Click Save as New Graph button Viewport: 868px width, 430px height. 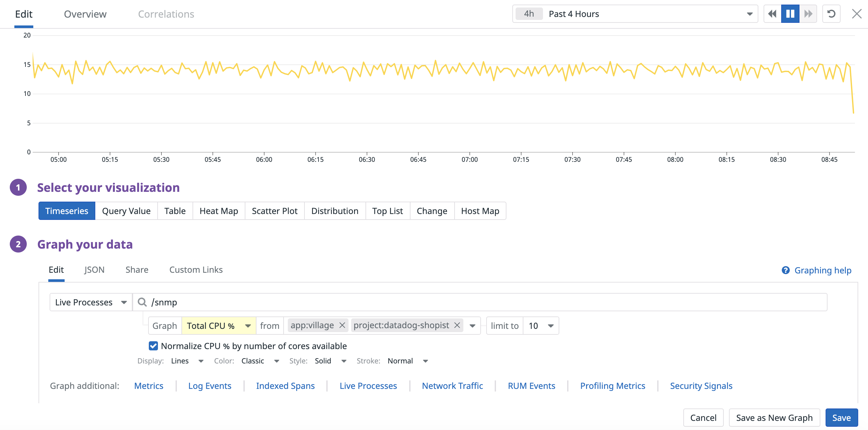(x=774, y=418)
